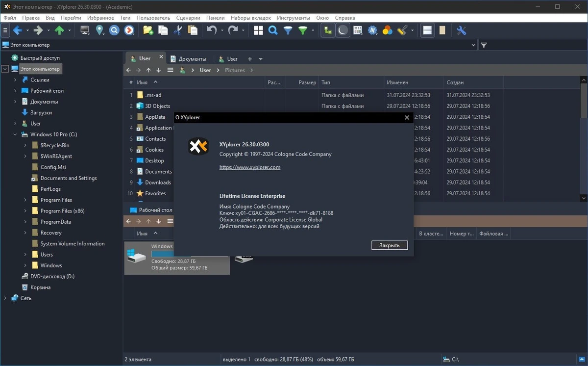Viewport: 588px width, 366px height.
Task: Select Быстрый доступ in the tree
Action: click(40, 58)
